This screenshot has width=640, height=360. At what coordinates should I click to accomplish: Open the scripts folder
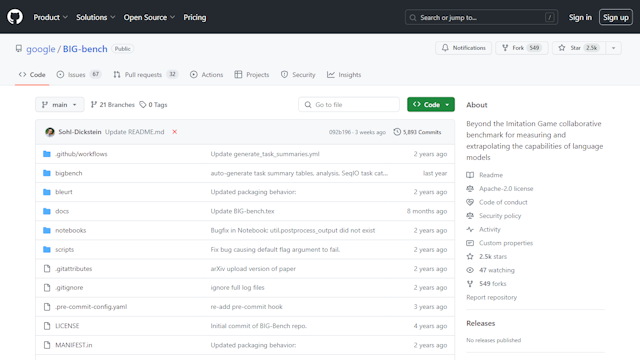coord(64,249)
